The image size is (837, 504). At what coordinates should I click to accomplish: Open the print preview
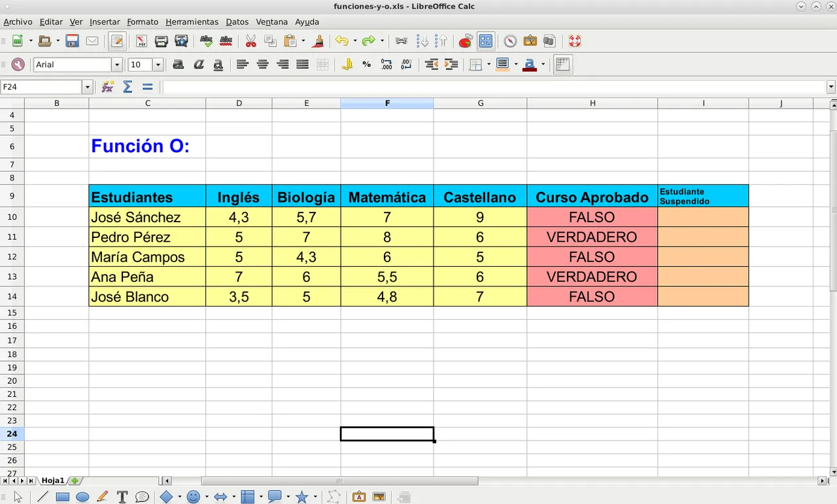(x=181, y=41)
